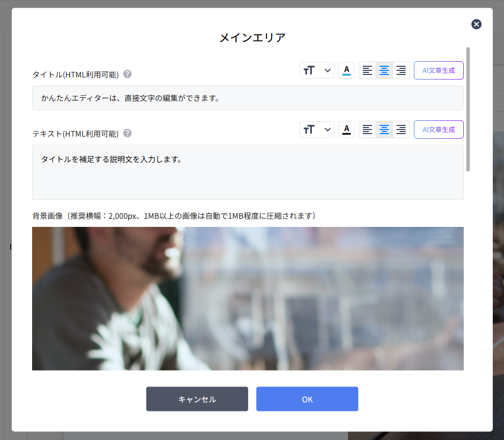504x440 pixels.
Task: Open テキスト font size dropdown
Action: coord(316,130)
